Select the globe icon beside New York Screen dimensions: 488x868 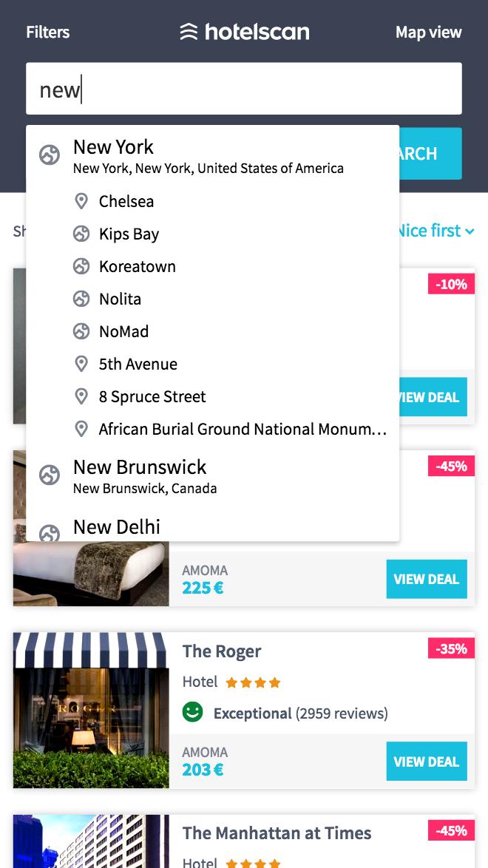(x=49, y=155)
